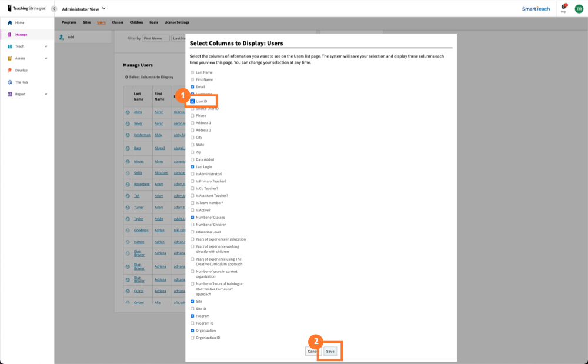Disable the Last Login checkbox
This screenshot has height=364, width=588.
193,166
